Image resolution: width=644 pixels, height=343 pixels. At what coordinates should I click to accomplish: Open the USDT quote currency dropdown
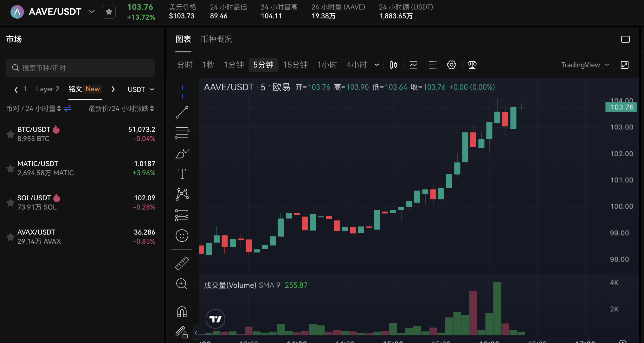[141, 89]
